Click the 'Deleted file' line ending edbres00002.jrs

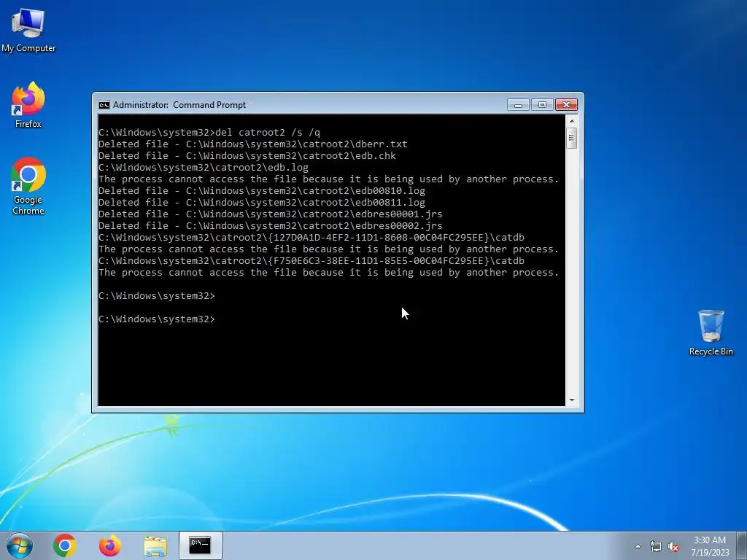(271, 226)
